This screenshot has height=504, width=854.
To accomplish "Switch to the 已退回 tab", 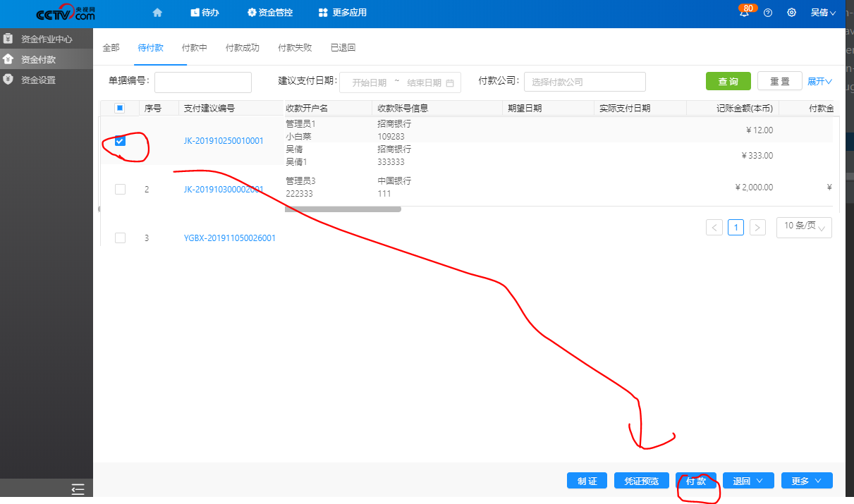I will (343, 48).
